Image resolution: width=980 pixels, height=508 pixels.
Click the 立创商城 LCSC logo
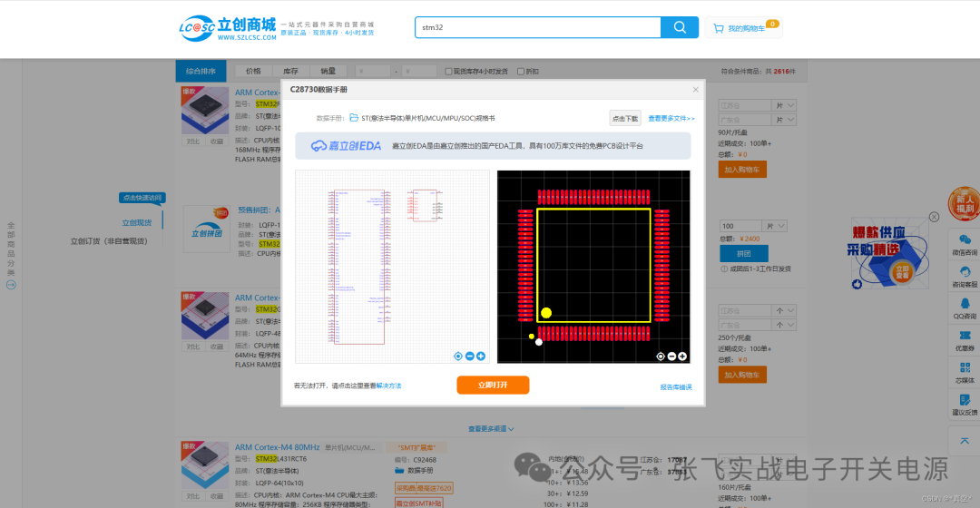(x=228, y=29)
